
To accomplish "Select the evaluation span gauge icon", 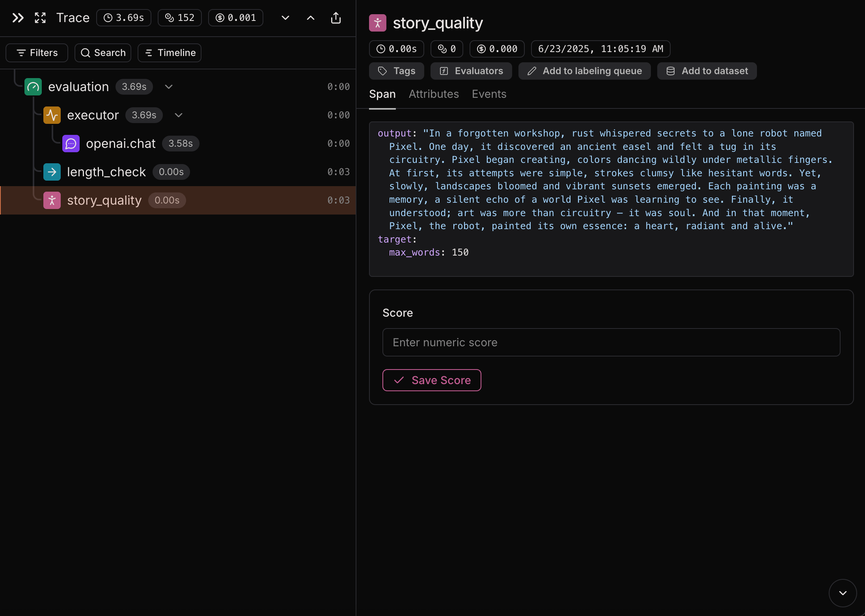I will pyautogui.click(x=33, y=87).
